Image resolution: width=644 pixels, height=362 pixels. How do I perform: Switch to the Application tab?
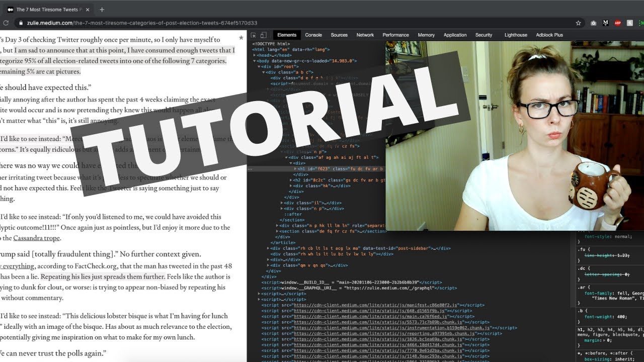coord(455,35)
